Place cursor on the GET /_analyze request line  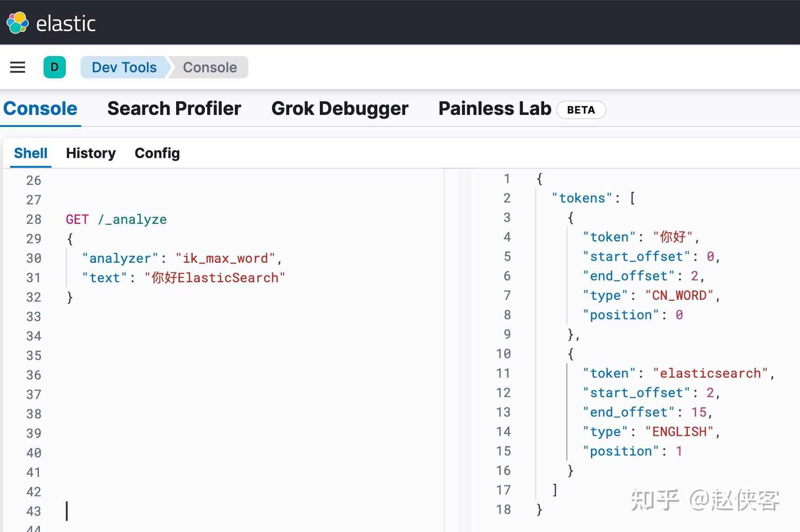116,219
